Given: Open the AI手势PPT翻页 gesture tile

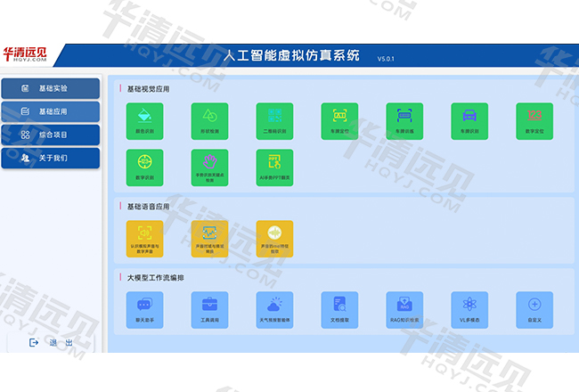Looking at the screenshot, I should tap(275, 167).
